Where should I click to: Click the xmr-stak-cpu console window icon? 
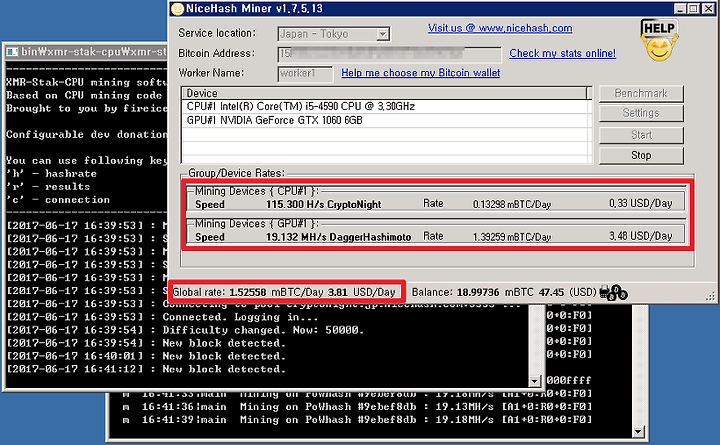tap(12, 52)
